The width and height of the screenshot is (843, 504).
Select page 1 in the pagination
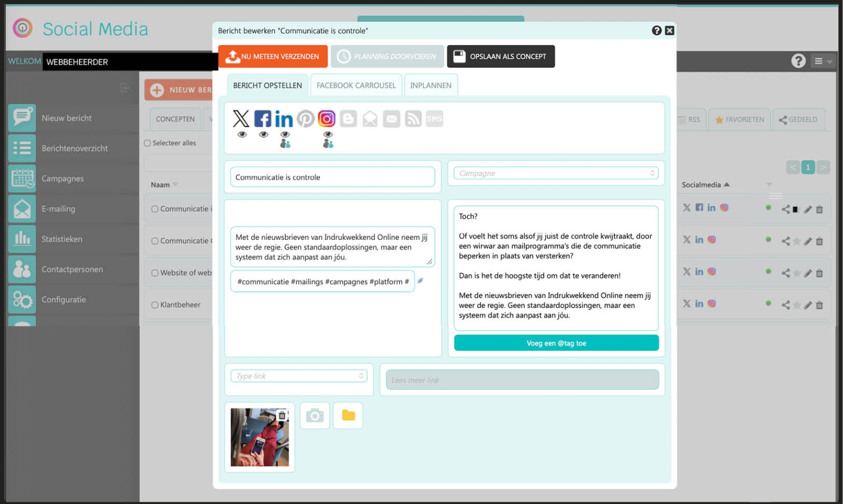pyautogui.click(x=808, y=167)
